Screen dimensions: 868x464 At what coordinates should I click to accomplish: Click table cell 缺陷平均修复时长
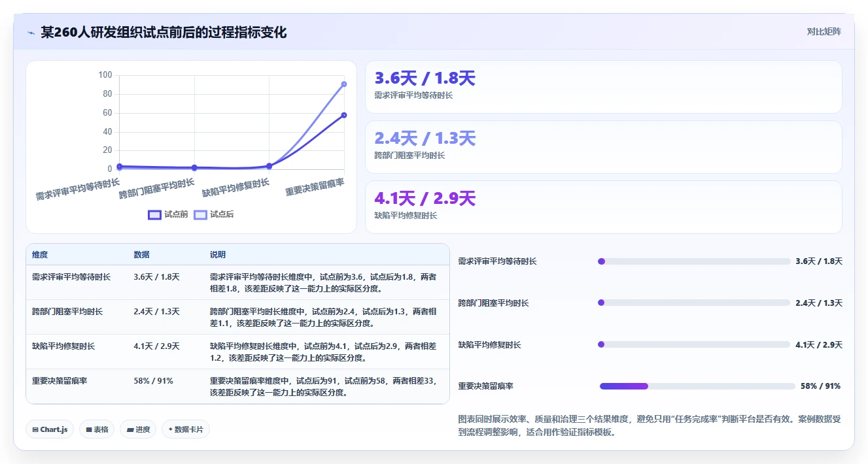tap(63, 346)
